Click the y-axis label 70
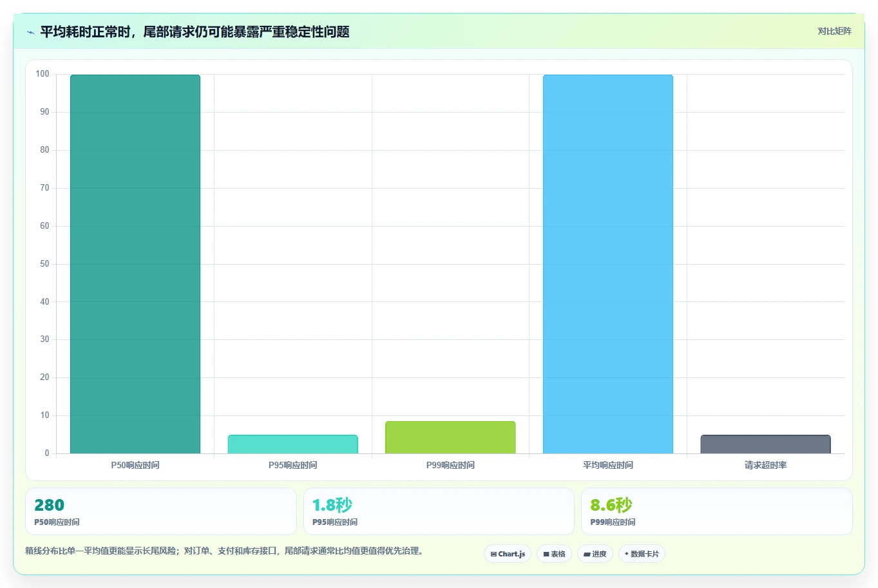Image resolution: width=878 pixels, height=588 pixels. click(44, 188)
